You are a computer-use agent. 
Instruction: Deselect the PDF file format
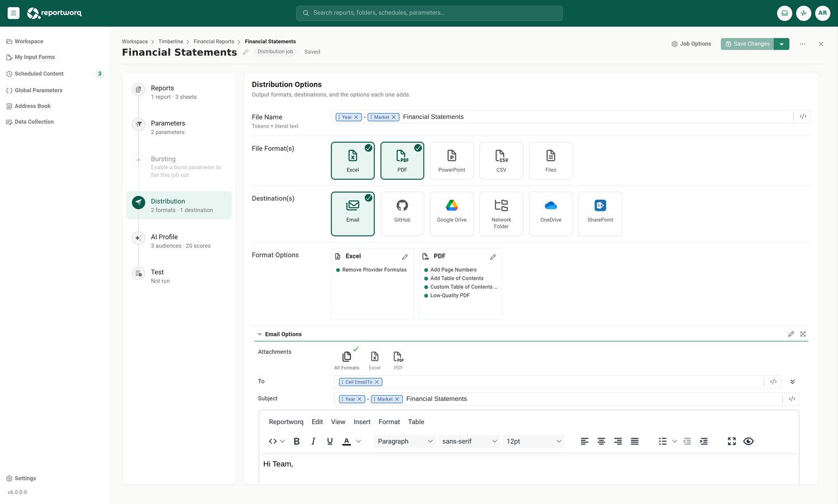click(402, 161)
